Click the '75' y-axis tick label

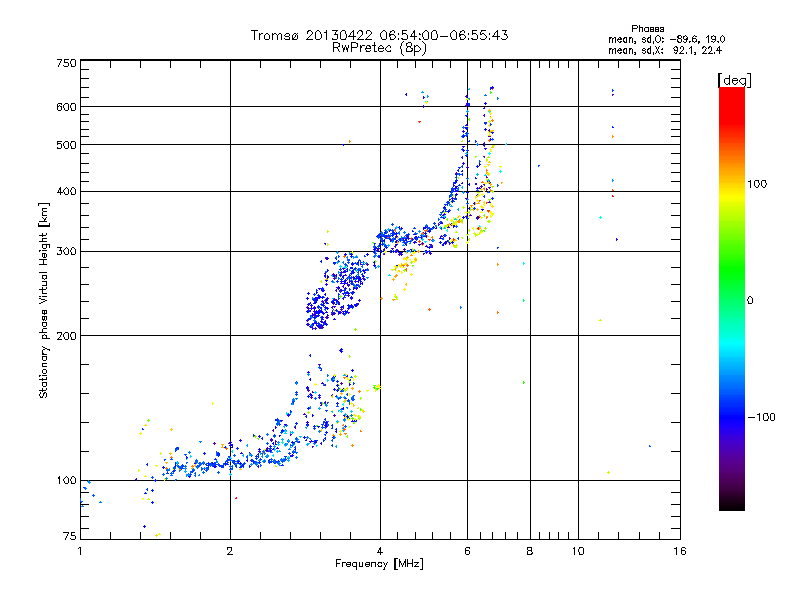click(70, 536)
